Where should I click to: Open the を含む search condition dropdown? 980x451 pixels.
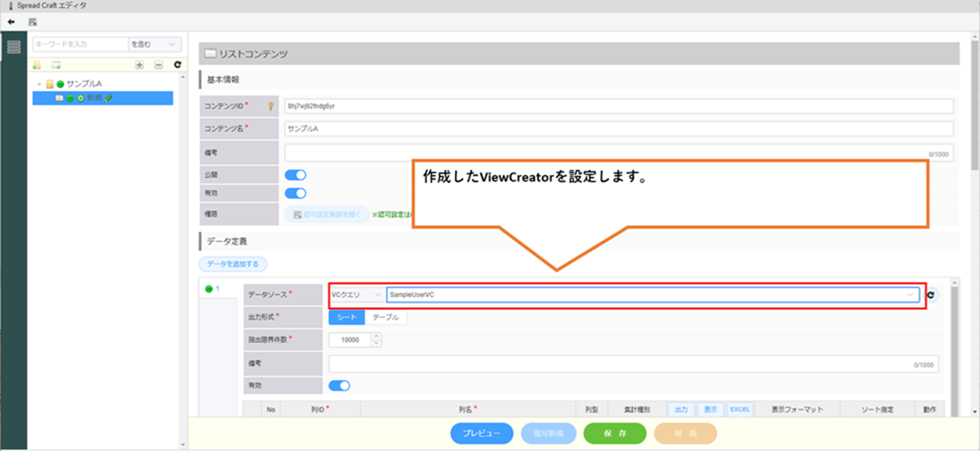(154, 44)
